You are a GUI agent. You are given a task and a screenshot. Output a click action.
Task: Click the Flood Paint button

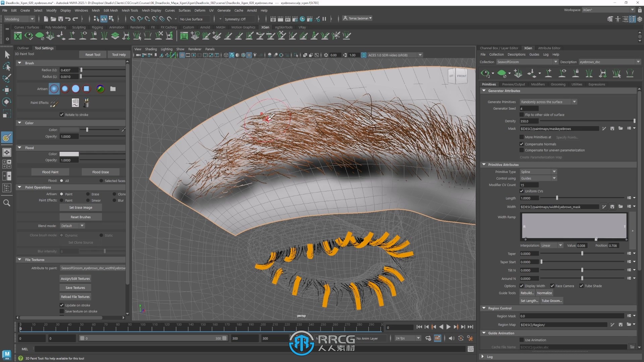[x=50, y=172]
